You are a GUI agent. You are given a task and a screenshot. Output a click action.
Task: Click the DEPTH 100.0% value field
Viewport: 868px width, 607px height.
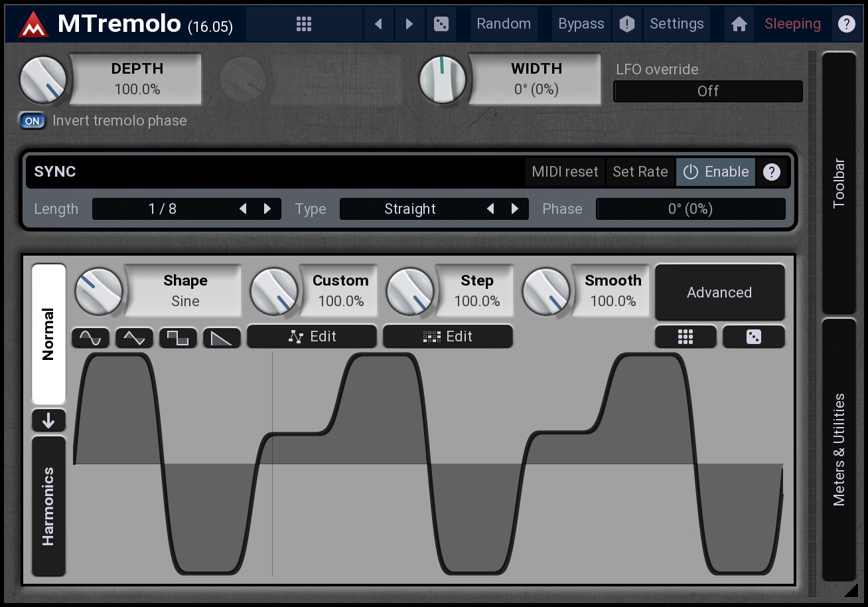pos(137,79)
